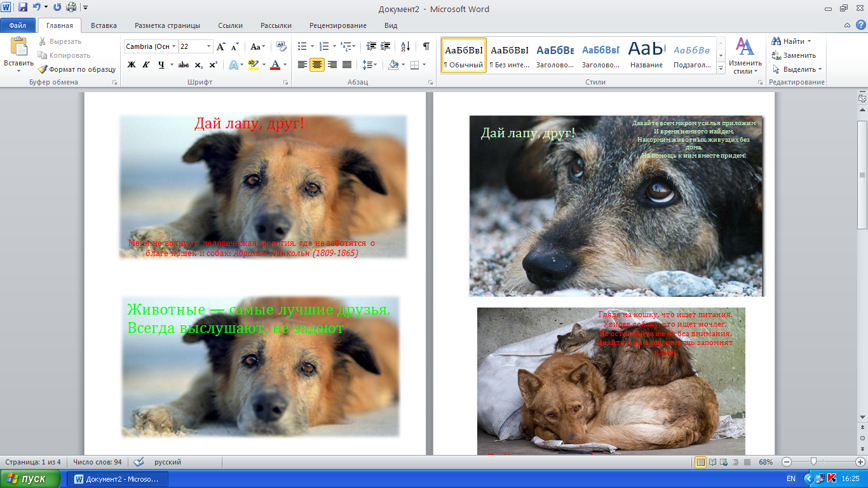Toggle Italic formatting button

(x=146, y=65)
